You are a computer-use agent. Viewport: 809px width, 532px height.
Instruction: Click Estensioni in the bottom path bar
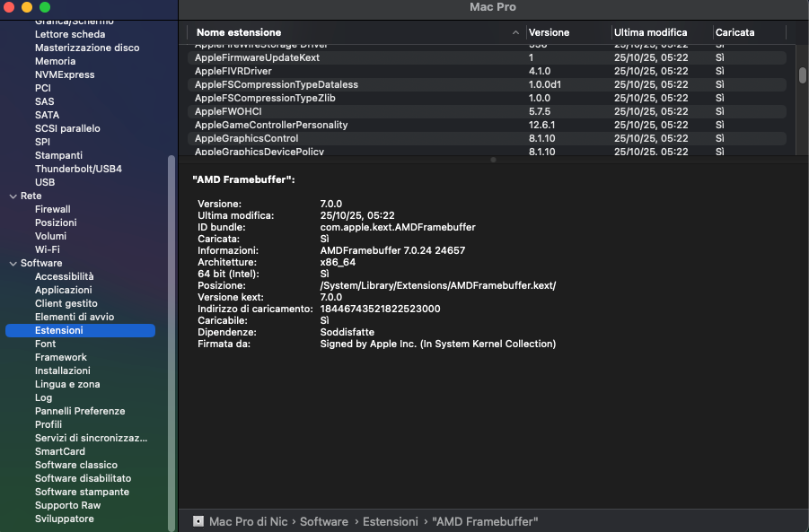[x=390, y=521]
